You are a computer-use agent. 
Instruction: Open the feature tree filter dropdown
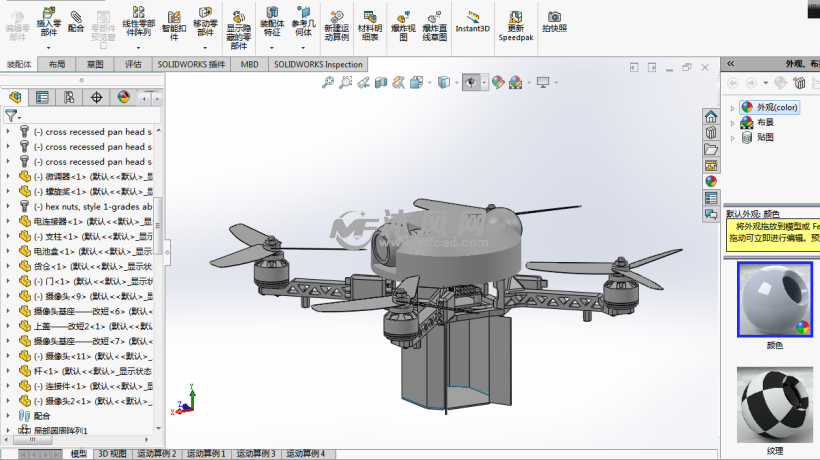(x=13, y=116)
